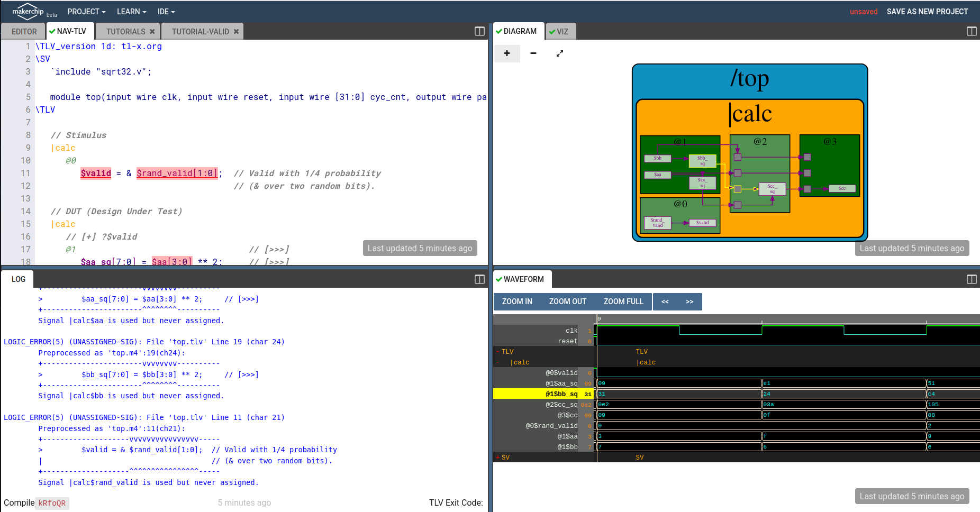
Task: Click ZOOM FULL in the waveform toolbar
Action: coord(623,301)
